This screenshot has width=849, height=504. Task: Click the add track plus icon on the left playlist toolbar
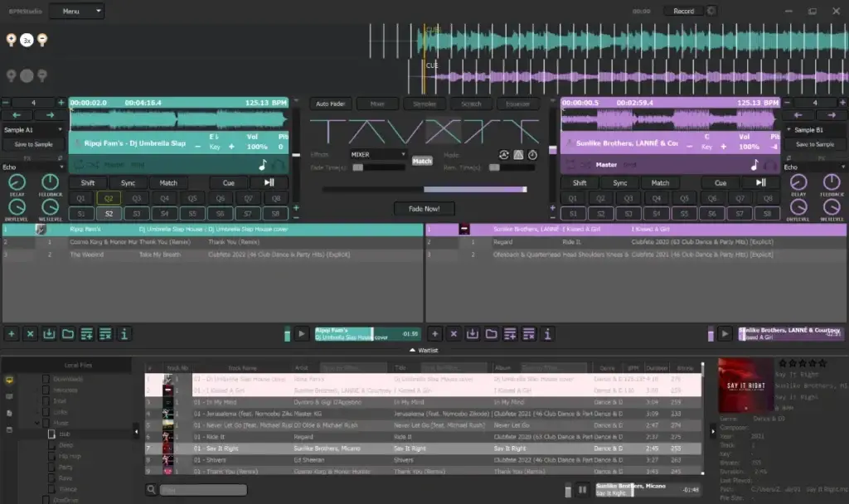[x=12, y=334]
